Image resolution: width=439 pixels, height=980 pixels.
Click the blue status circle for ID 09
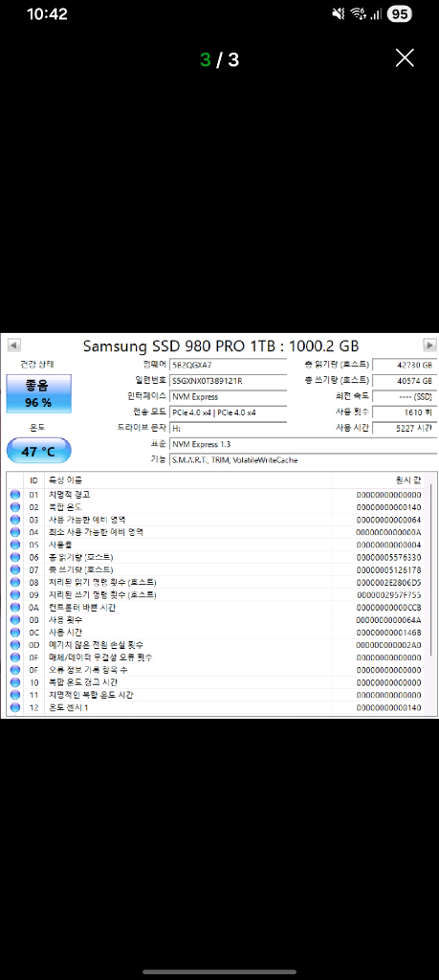[15, 595]
